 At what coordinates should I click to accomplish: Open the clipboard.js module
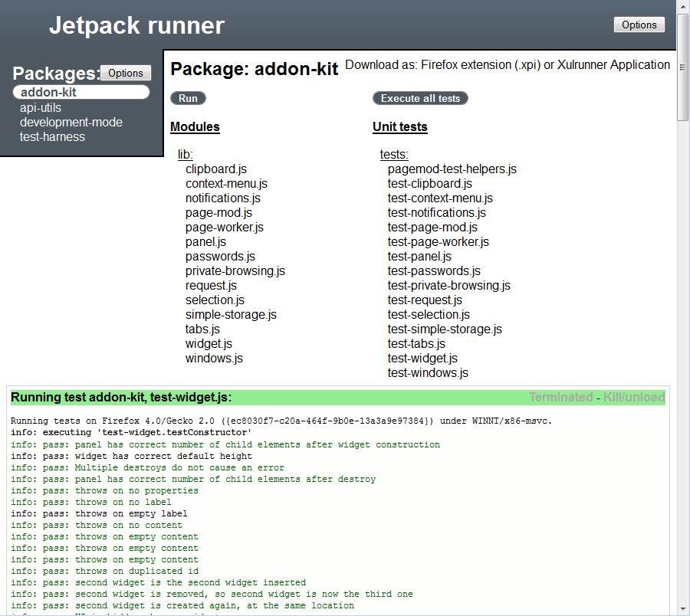click(216, 169)
